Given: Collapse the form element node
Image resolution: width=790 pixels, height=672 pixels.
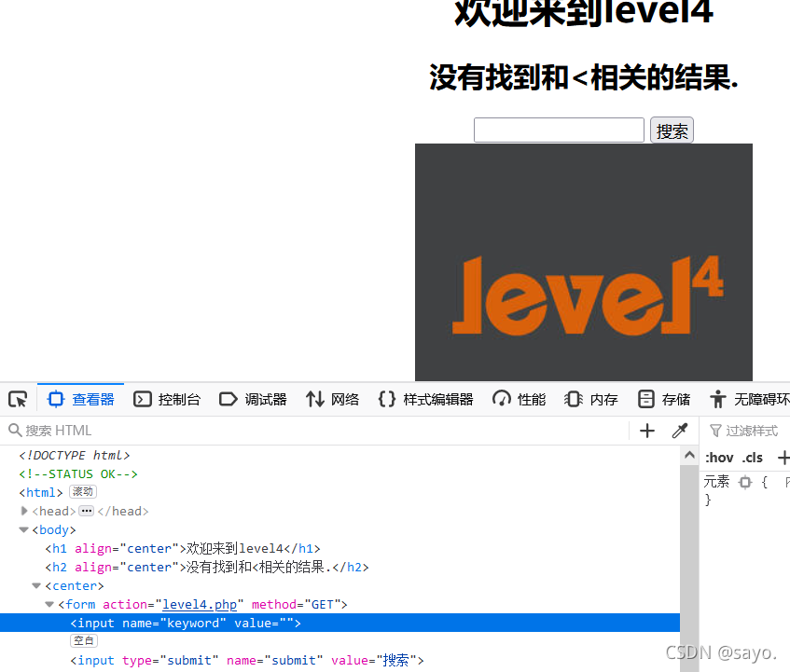Looking at the screenshot, I should click(49, 604).
